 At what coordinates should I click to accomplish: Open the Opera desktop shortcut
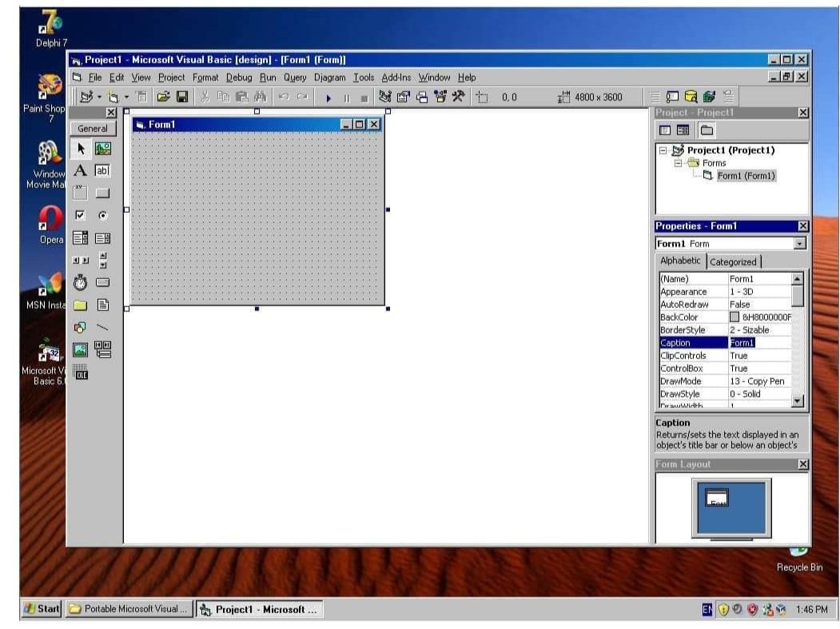pos(51,225)
